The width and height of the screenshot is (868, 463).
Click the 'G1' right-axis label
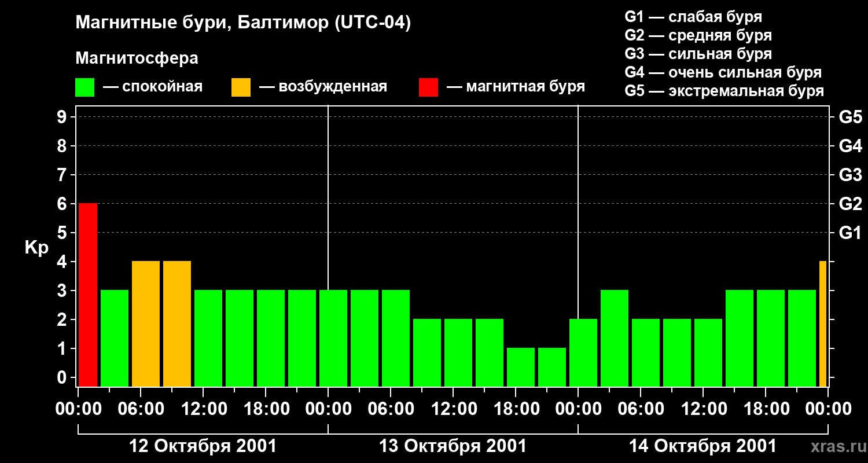850,233
